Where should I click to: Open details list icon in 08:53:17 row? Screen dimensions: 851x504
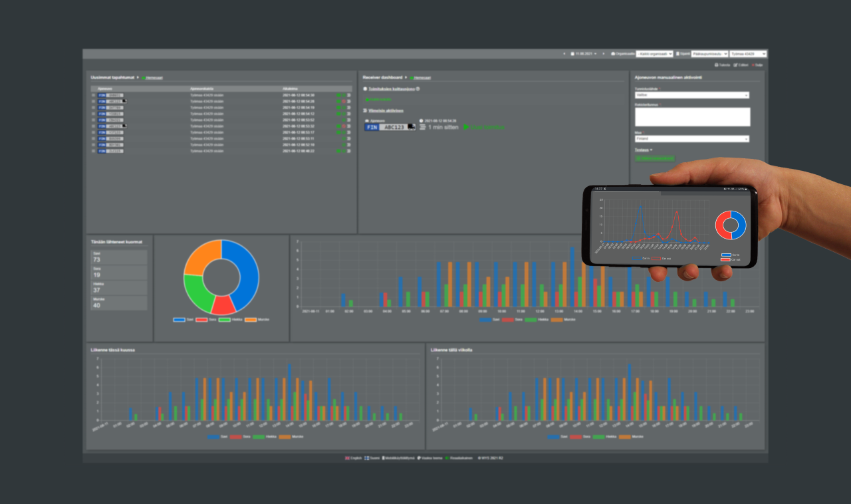(349, 132)
